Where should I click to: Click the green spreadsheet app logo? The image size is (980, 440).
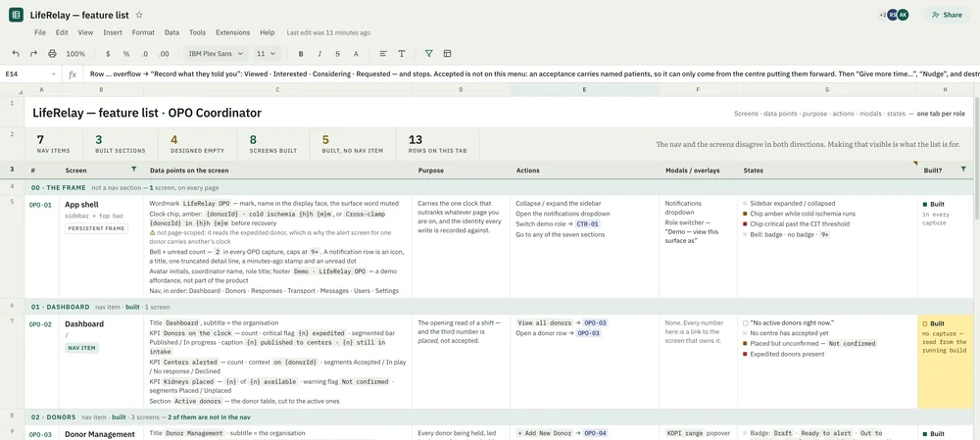[16, 15]
